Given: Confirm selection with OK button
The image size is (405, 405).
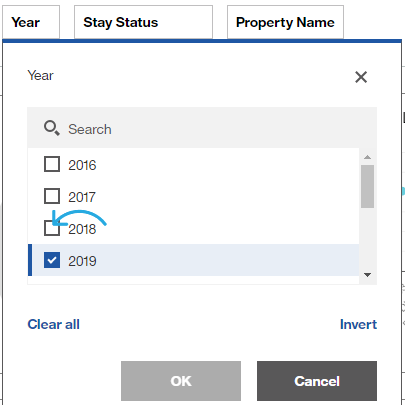Looking at the screenshot, I should point(181,381).
